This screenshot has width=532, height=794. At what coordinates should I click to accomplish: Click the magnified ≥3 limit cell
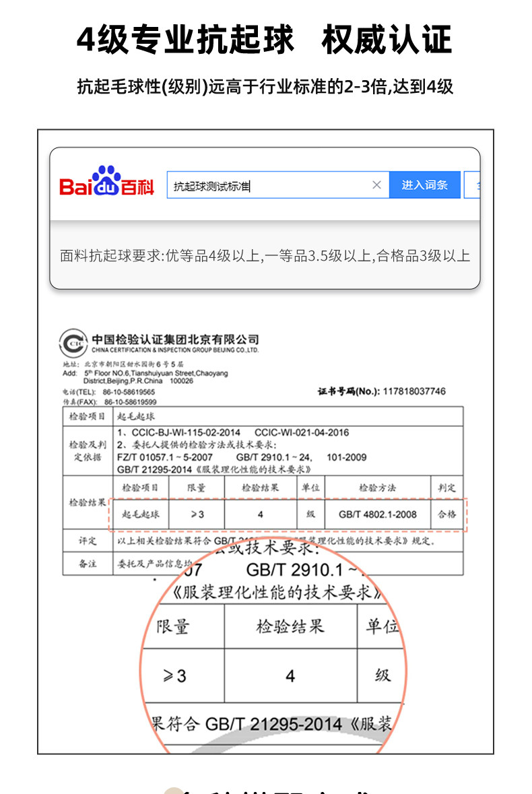(x=174, y=675)
